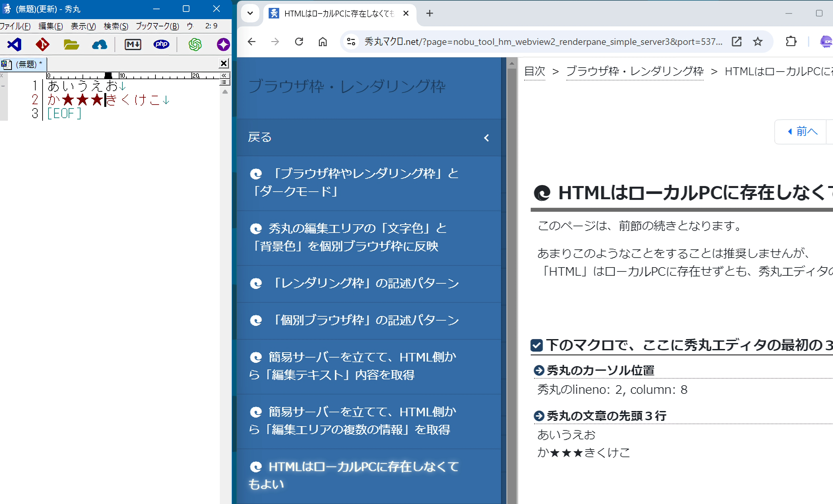Viewport: 833px width, 504px height.
Task: Click the checkbox icon beside 下のマクロで heading
Action: coord(537,345)
